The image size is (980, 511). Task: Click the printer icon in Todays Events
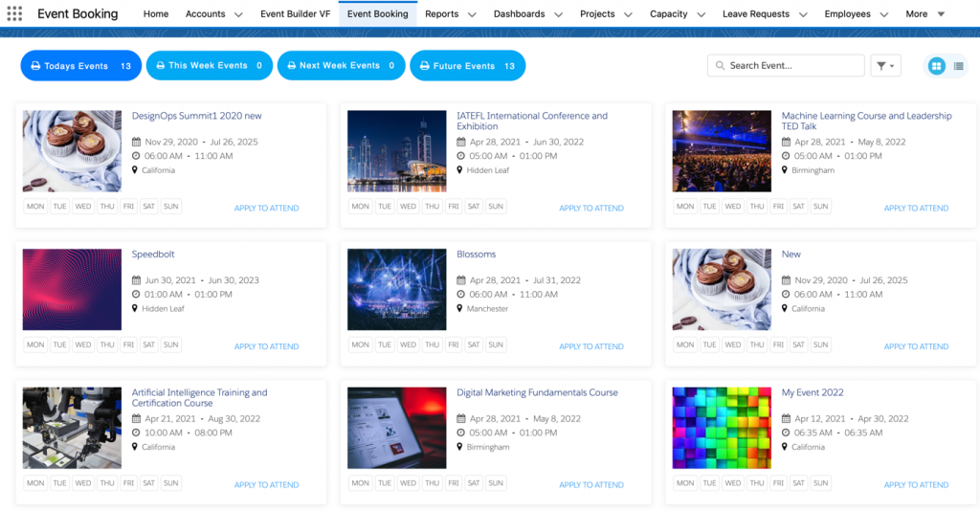point(35,66)
